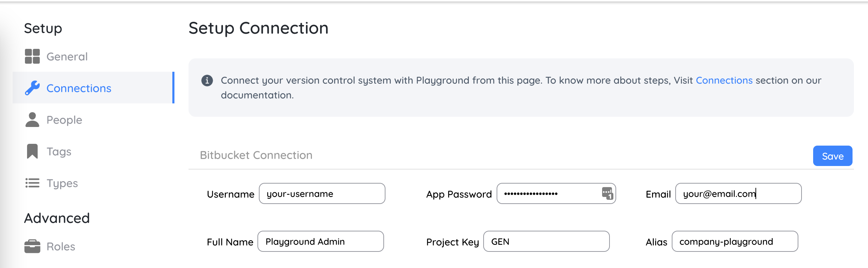Click the Tags bookmark icon

(x=32, y=151)
